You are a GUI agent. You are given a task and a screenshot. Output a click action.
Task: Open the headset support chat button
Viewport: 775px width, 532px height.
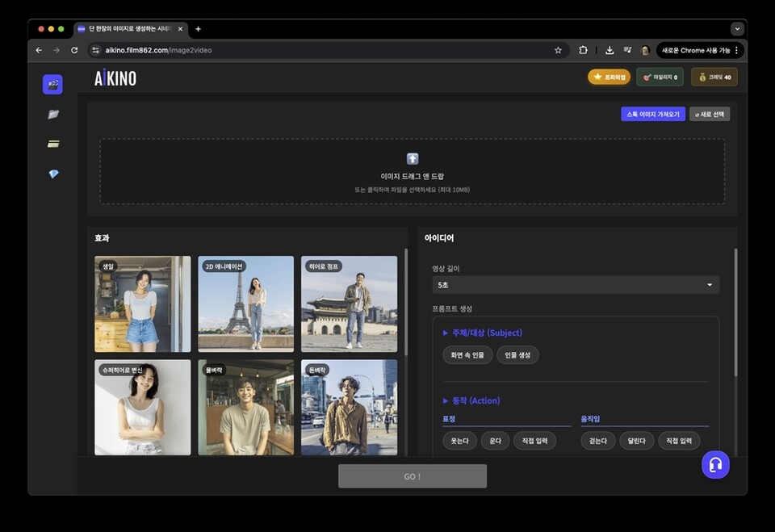tap(714, 464)
